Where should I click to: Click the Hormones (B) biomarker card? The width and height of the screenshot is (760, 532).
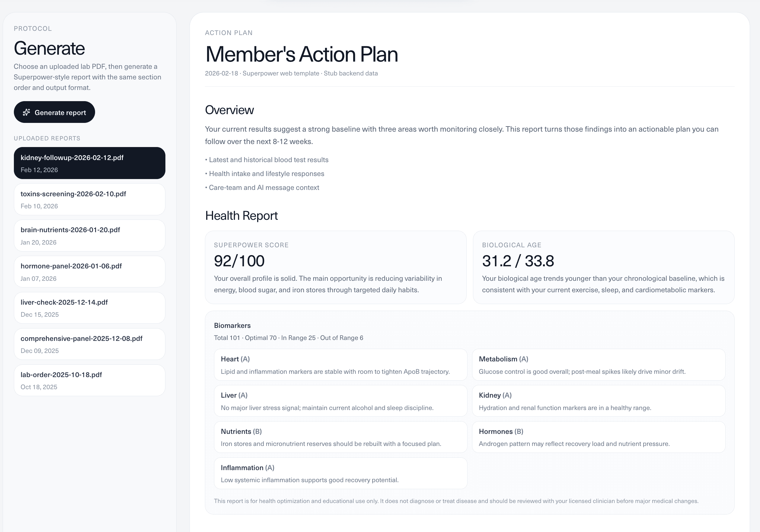598,437
